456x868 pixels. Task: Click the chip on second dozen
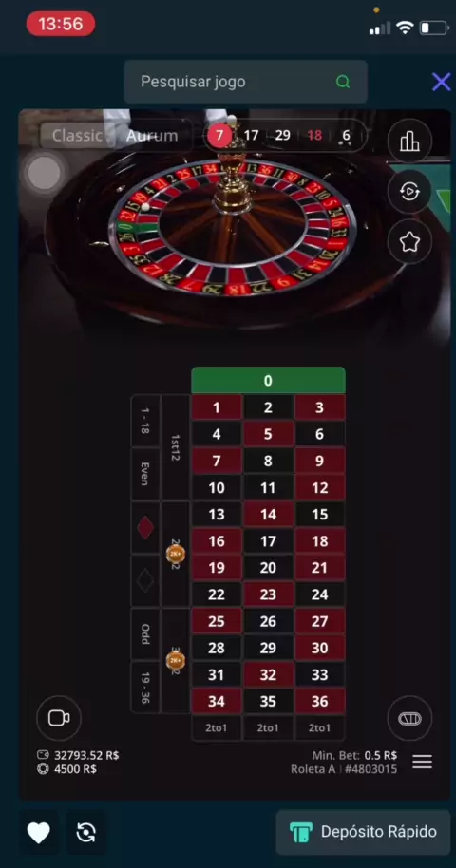click(x=175, y=553)
